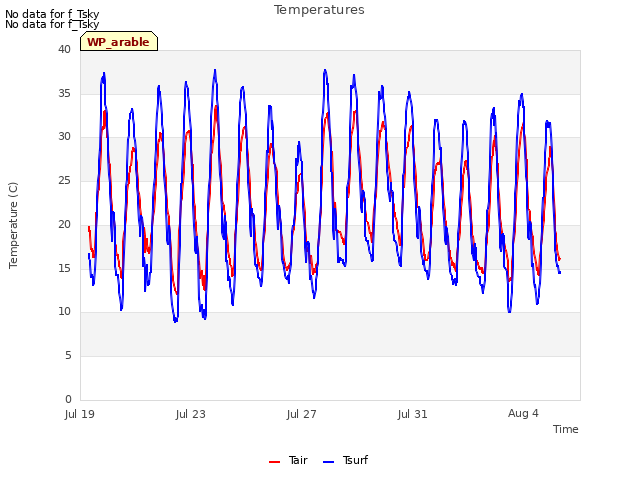Click the 0 y-axis tick label

68,399
